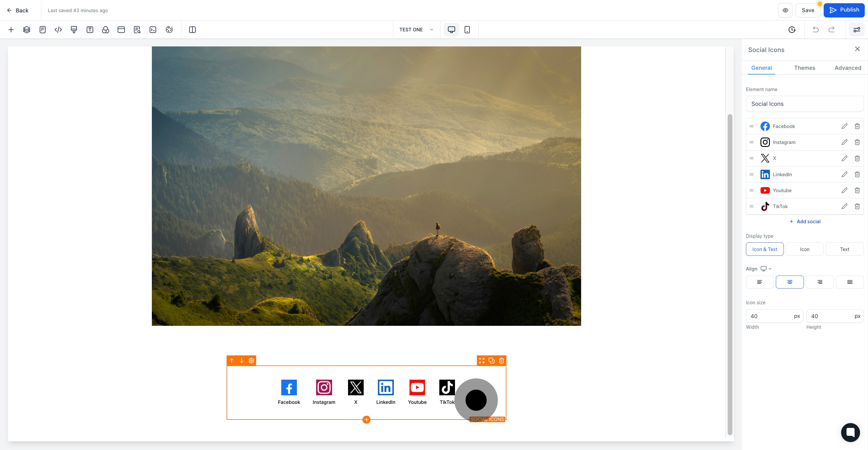Switch to mobile view
Screen dimensions: 868x450
click(467, 30)
